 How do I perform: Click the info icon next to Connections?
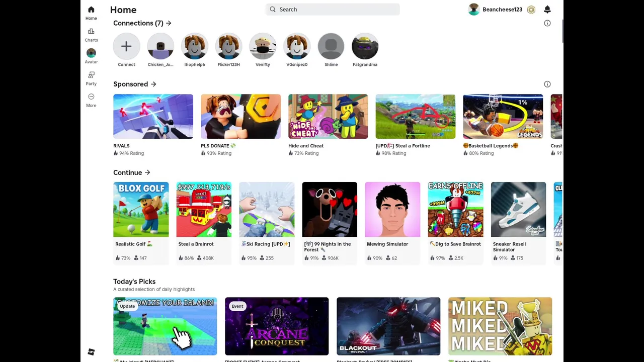(x=547, y=23)
